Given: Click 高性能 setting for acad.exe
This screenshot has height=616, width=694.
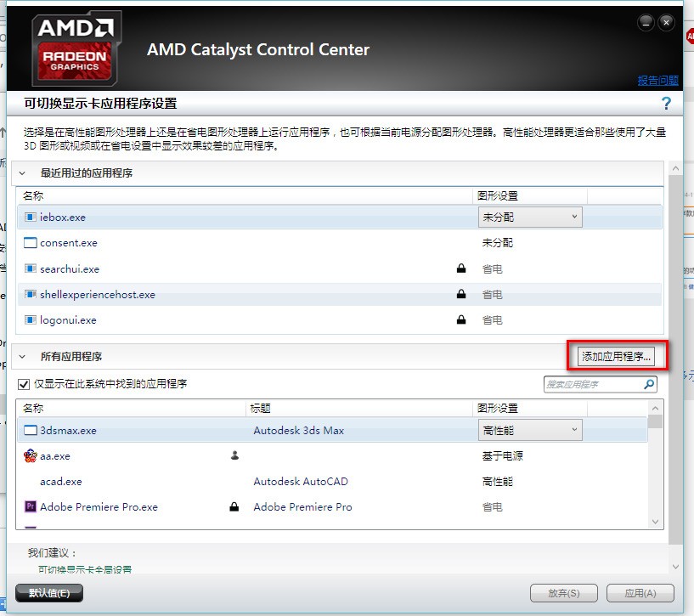Looking at the screenshot, I should 498,482.
